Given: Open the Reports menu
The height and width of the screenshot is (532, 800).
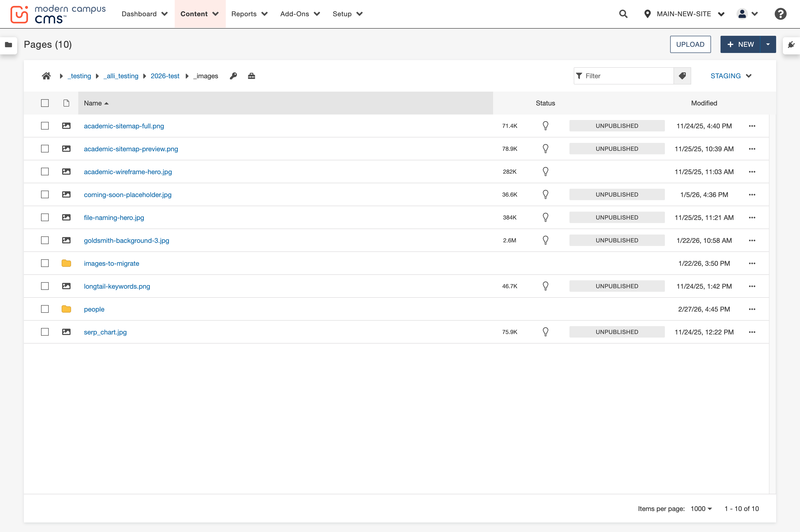Looking at the screenshot, I should click(249, 14).
